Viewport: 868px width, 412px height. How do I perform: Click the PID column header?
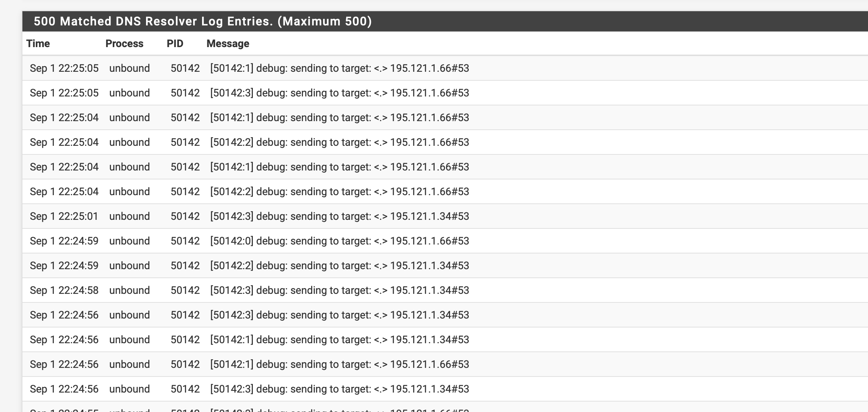pyautogui.click(x=175, y=44)
